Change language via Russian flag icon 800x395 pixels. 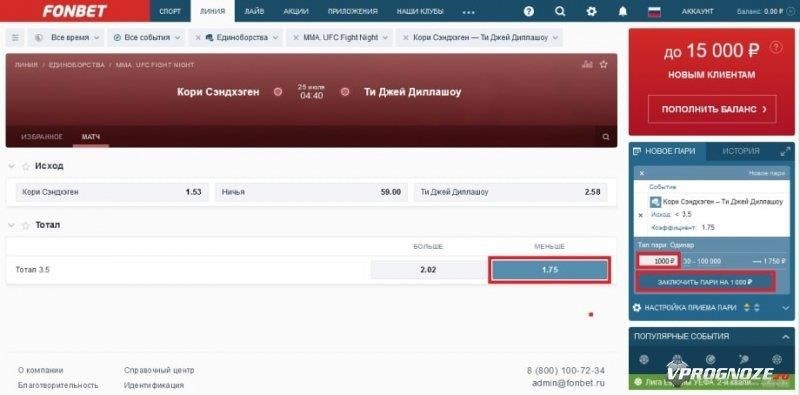pyautogui.click(x=654, y=11)
